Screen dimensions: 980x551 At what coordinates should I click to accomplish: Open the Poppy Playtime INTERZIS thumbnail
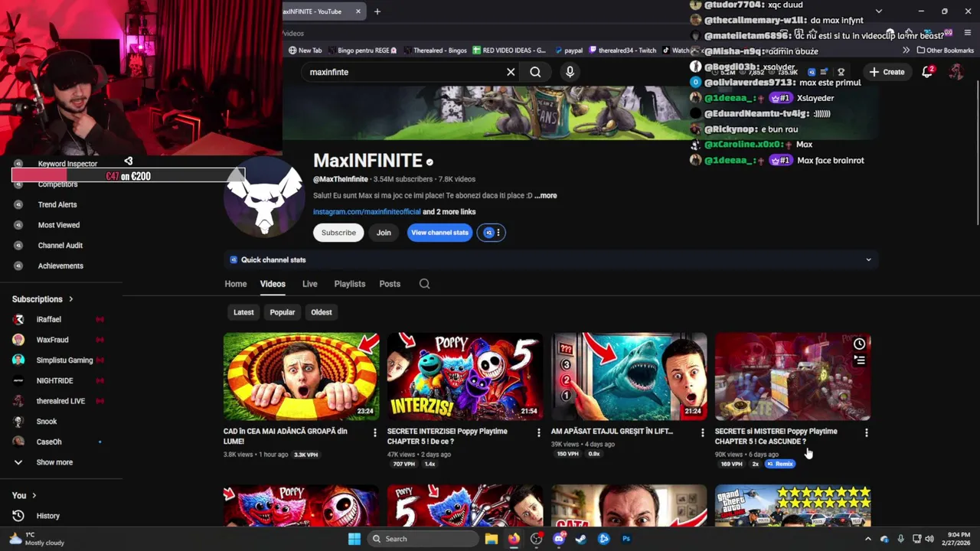465,376
